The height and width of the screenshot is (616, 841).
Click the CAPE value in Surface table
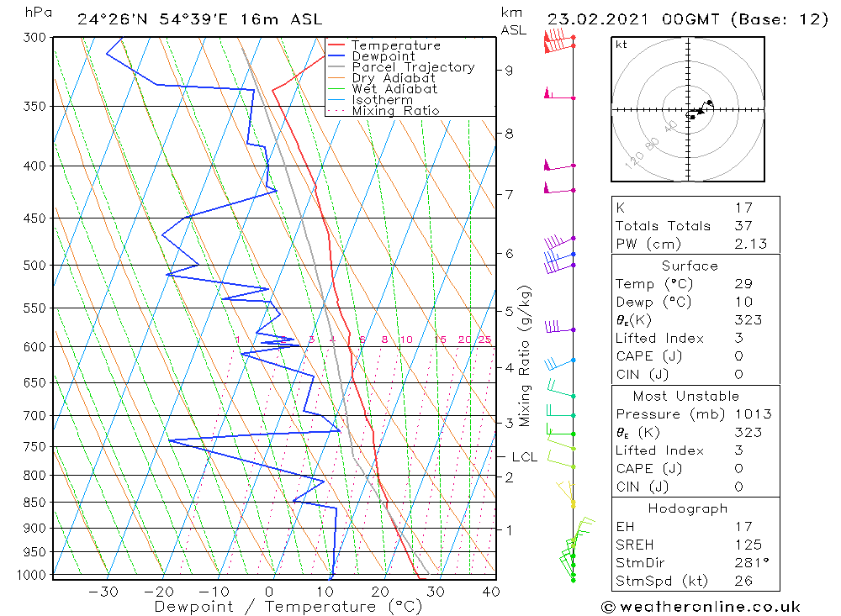pos(738,356)
